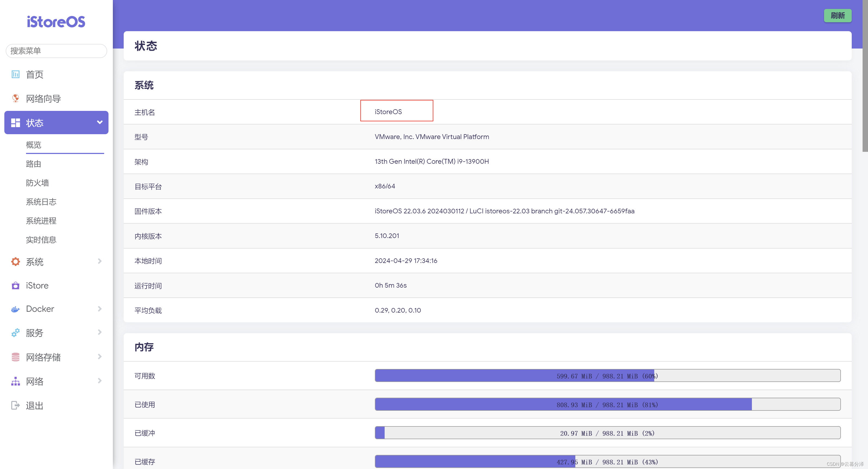The image size is (868, 469).
Task: Collapse the 状态 menu chevron
Action: (100, 123)
